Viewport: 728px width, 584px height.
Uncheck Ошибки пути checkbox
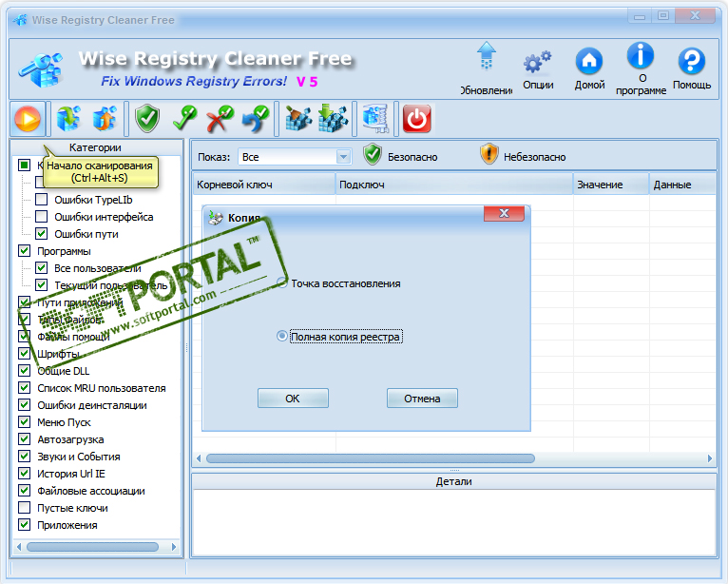[x=42, y=234]
